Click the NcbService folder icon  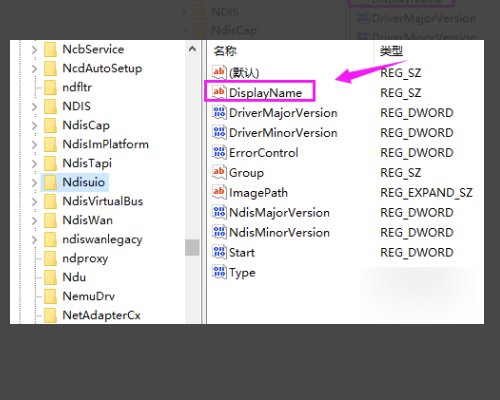[x=50, y=49]
